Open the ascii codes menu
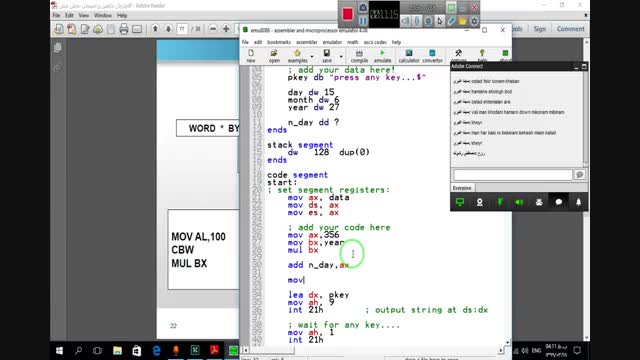 [375, 42]
